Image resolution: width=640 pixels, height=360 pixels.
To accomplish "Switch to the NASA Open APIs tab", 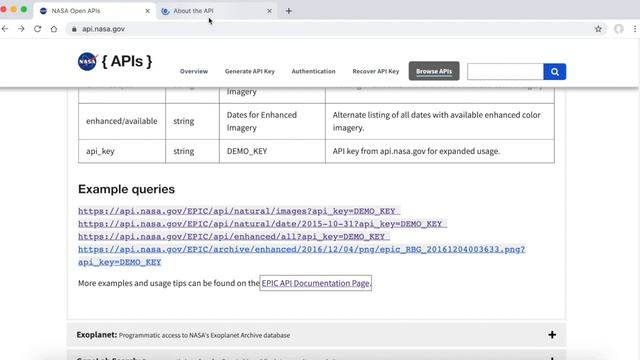I will 94,11.
